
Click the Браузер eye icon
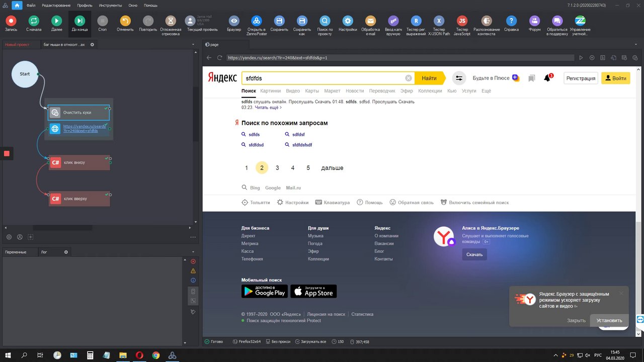[x=234, y=21]
